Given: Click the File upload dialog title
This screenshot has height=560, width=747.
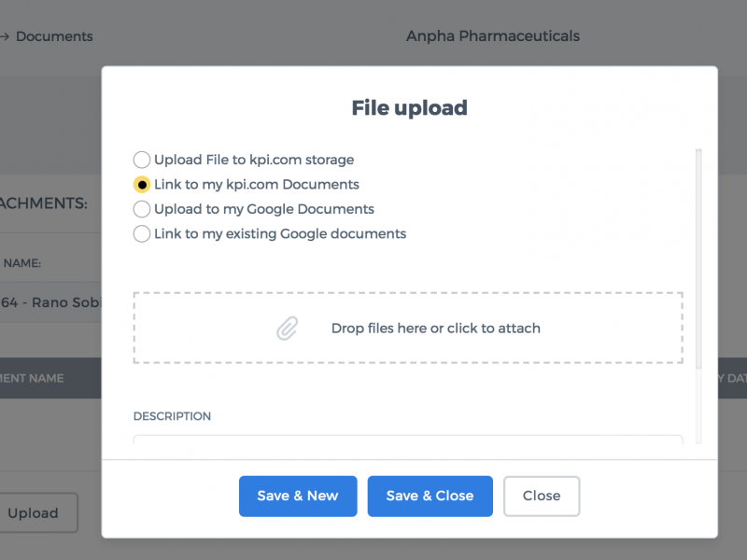Looking at the screenshot, I should point(409,108).
